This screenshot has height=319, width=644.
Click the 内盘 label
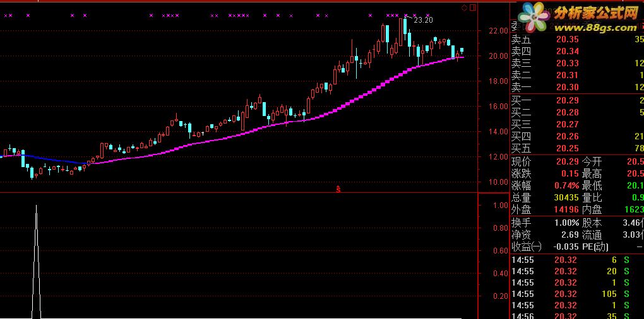(592, 209)
